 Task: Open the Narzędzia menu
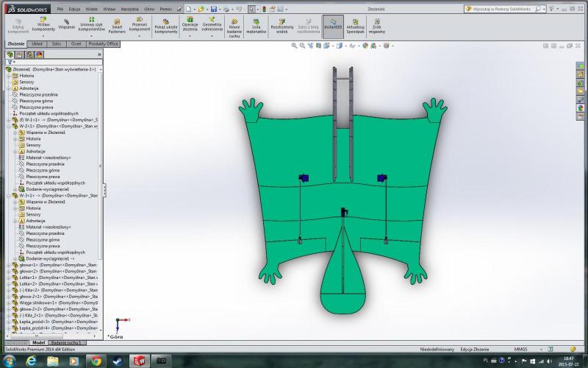click(x=129, y=7)
